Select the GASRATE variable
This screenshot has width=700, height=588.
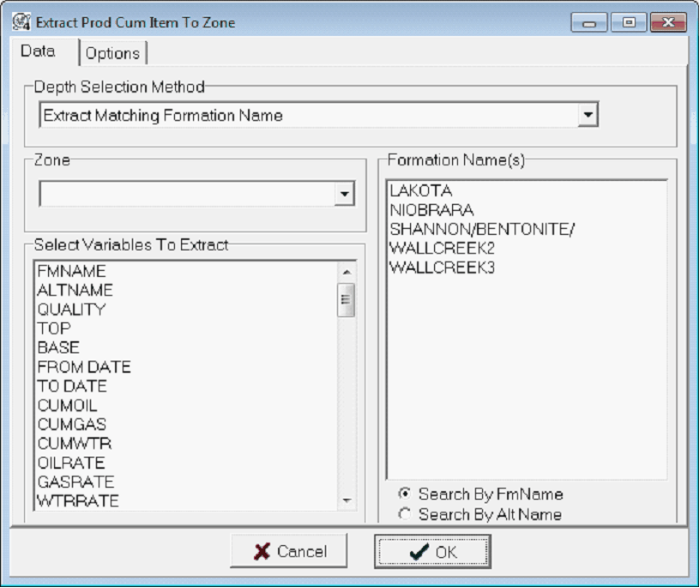tap(75, 482)
